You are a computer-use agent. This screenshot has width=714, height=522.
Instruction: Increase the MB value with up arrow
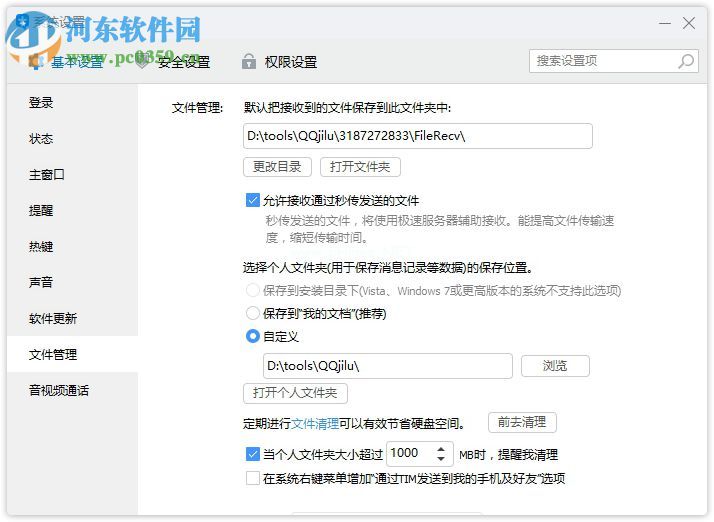tap(441, 449)
